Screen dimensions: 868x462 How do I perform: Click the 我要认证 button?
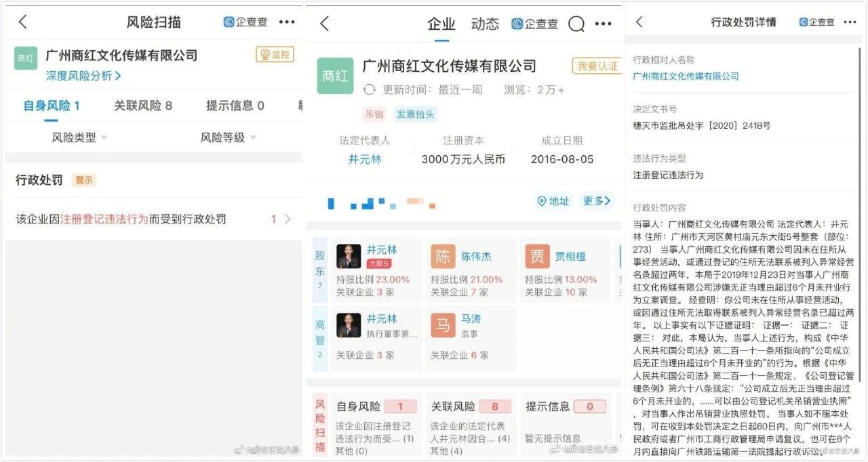point(597,66)
